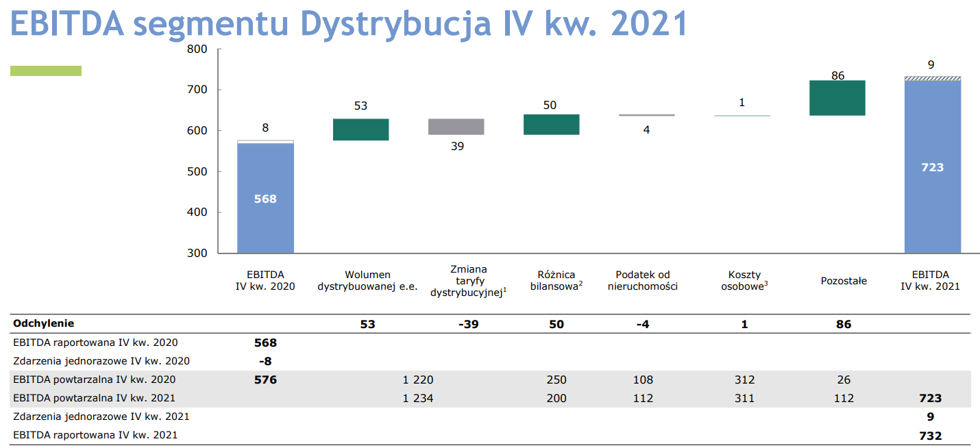Click the table cell with value 108

pos(643,379)
